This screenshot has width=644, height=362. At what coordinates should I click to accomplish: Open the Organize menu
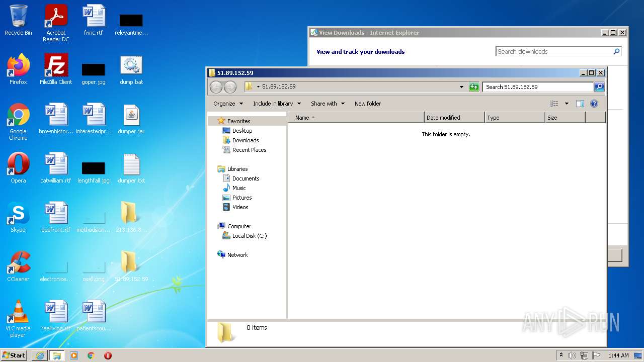(x=228, y=104)
